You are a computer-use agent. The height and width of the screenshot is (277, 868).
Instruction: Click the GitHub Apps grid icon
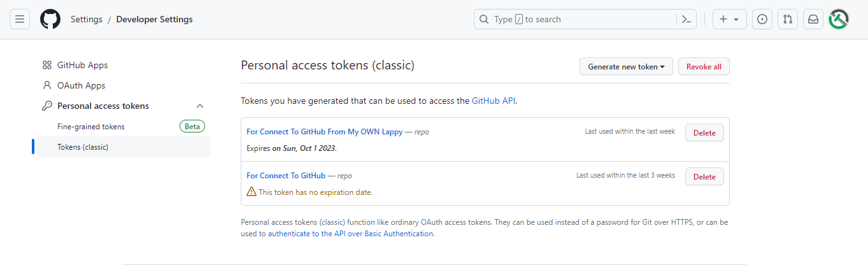[x=46, y=65]
